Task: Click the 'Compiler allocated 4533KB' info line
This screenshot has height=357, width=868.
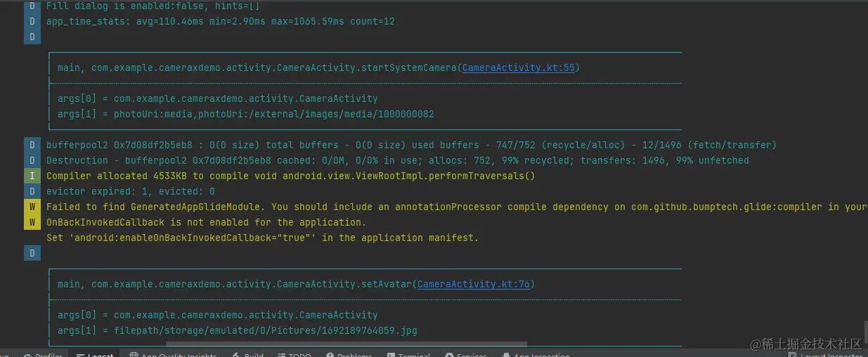Action: (x=291, y=176)
